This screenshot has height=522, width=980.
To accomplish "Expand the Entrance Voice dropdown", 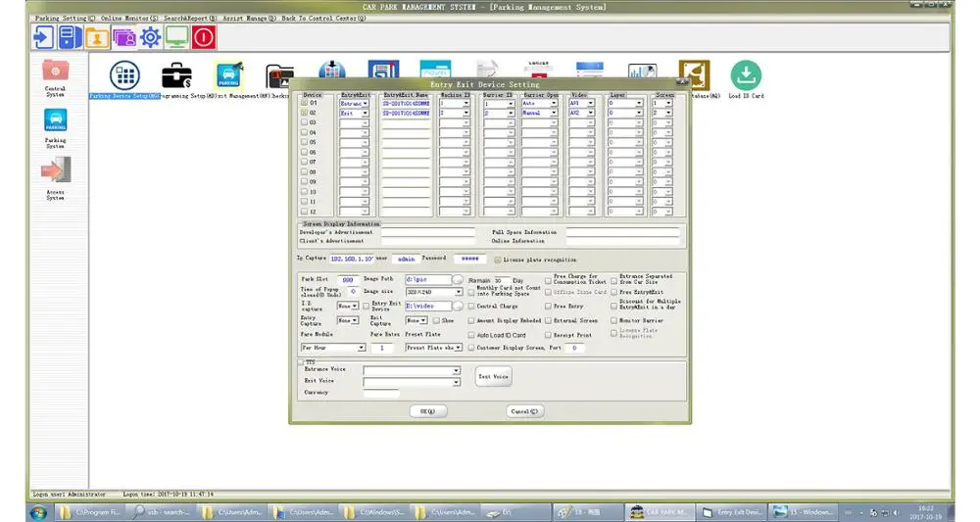I will (456, 371).
